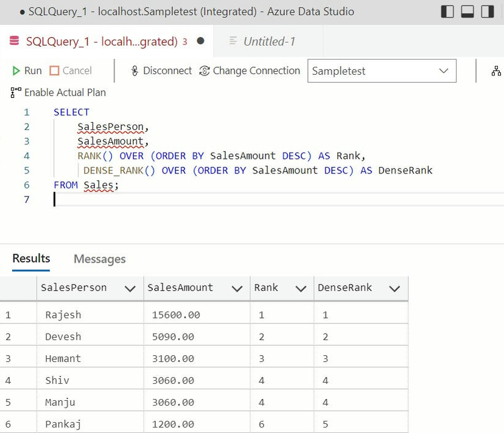Click the Cancel square icon
The width and height of the screenshot is (504, 433).
(54, 71)
